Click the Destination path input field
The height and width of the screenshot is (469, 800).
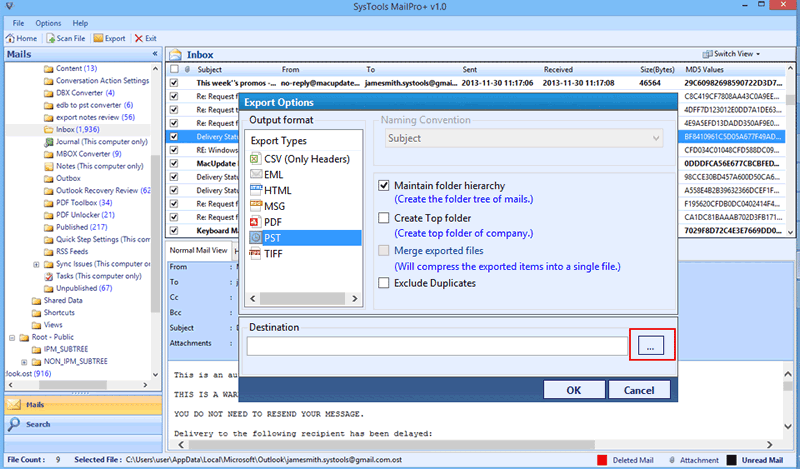[x=437, y=346]
